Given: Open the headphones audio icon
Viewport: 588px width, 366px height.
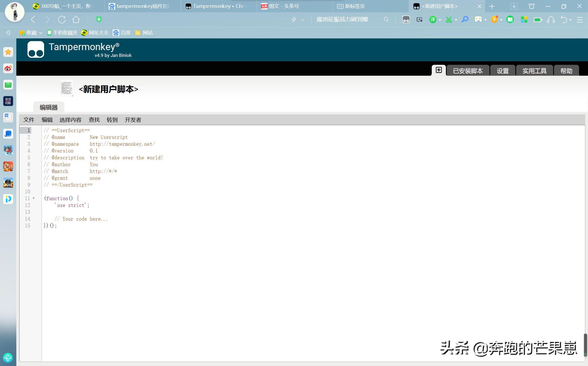Looking at the screenshot, I should click(x=551, y=20).
